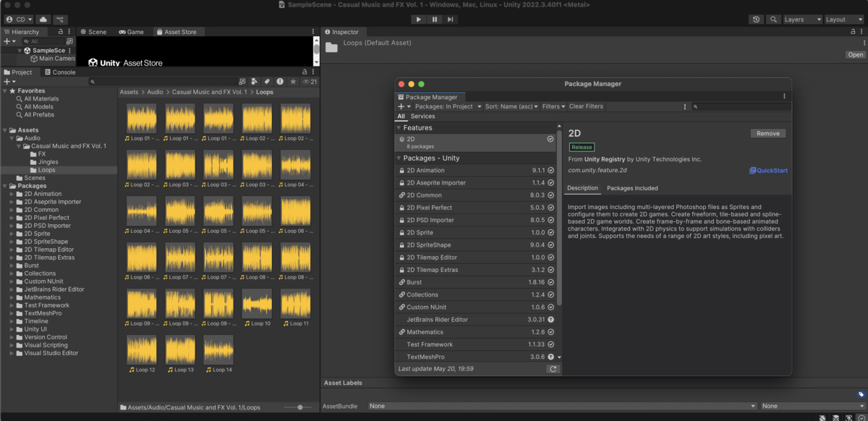The image size is (868, 421).
Task: Click the Asset Labels tag icon
Action: [x=861, y=395]
